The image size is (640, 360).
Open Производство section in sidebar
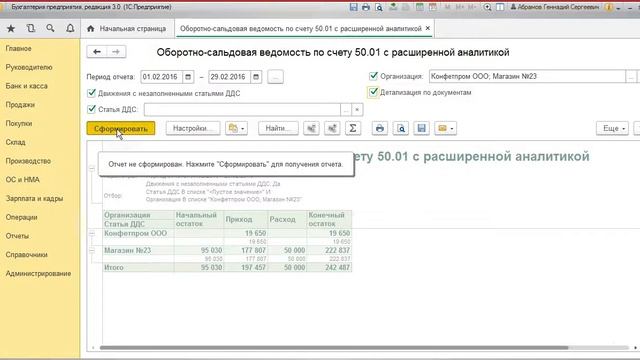coord(28,161)
